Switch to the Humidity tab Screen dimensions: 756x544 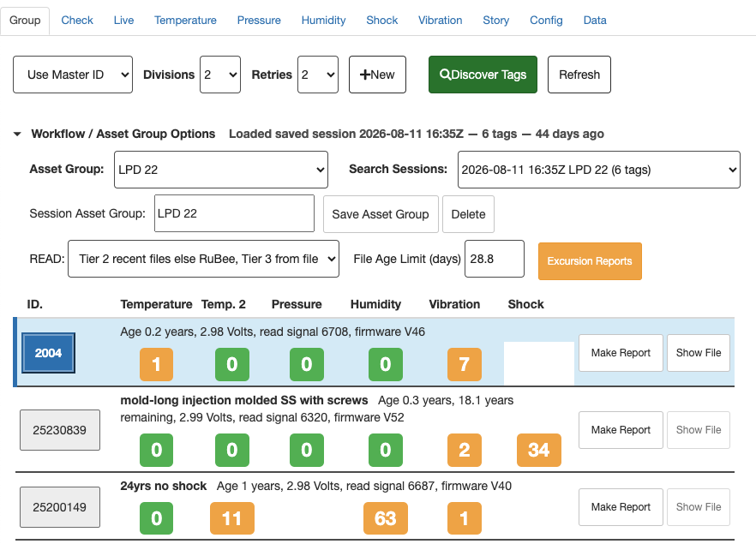[x=323, y=21]
